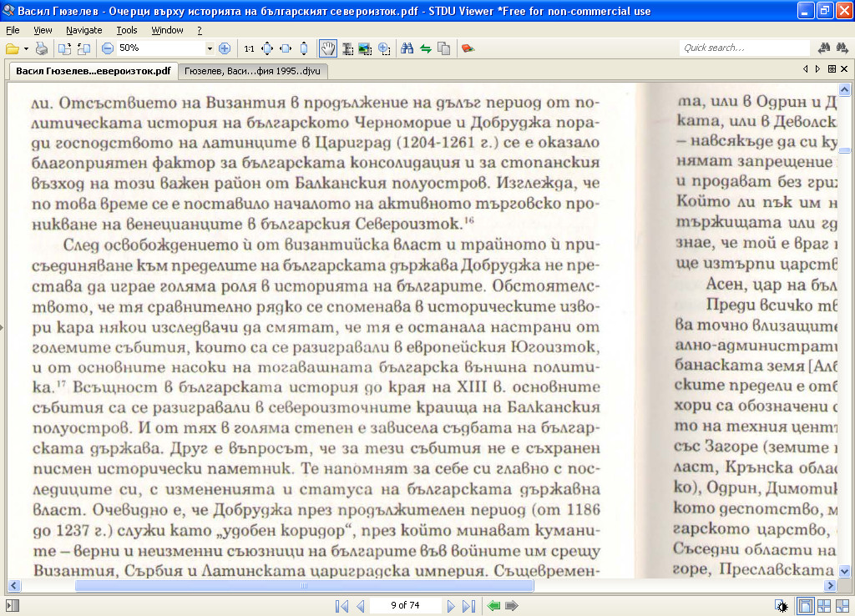The height and width of the screenshot is (616, 855).
Task: Go back with the green arrow
Action: pos(493,605)
